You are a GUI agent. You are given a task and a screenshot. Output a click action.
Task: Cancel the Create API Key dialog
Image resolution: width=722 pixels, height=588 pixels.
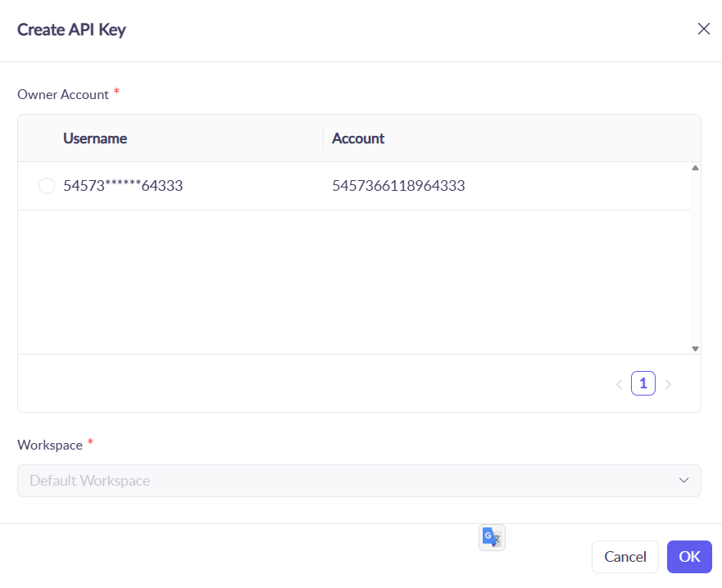tap(624, 557)
